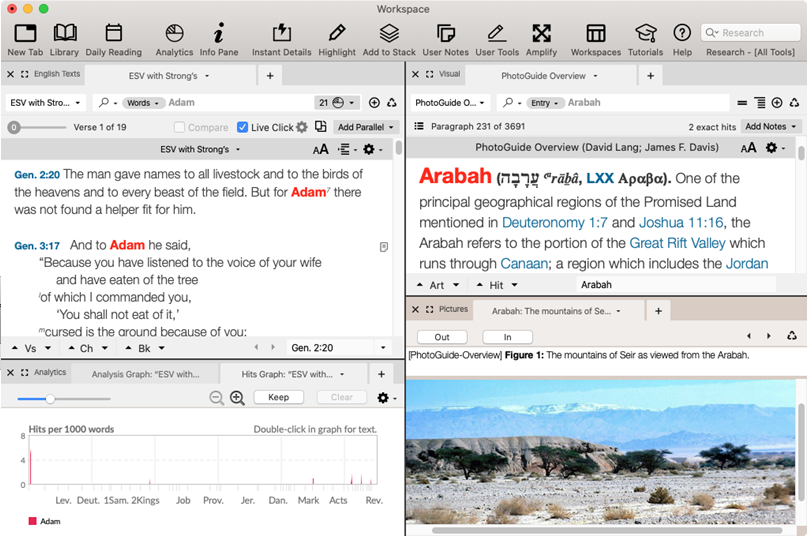Show the Info Pane
Screen dimensions: 807x536
pos(219,34)
